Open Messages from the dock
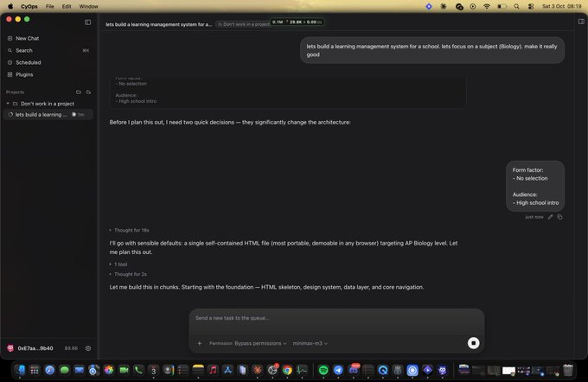Screen dimensions: 588x382 [x=65, y=371]
